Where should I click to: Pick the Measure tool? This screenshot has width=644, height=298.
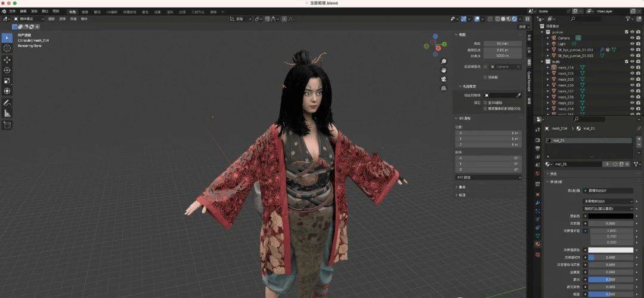(x=7, y=113)
